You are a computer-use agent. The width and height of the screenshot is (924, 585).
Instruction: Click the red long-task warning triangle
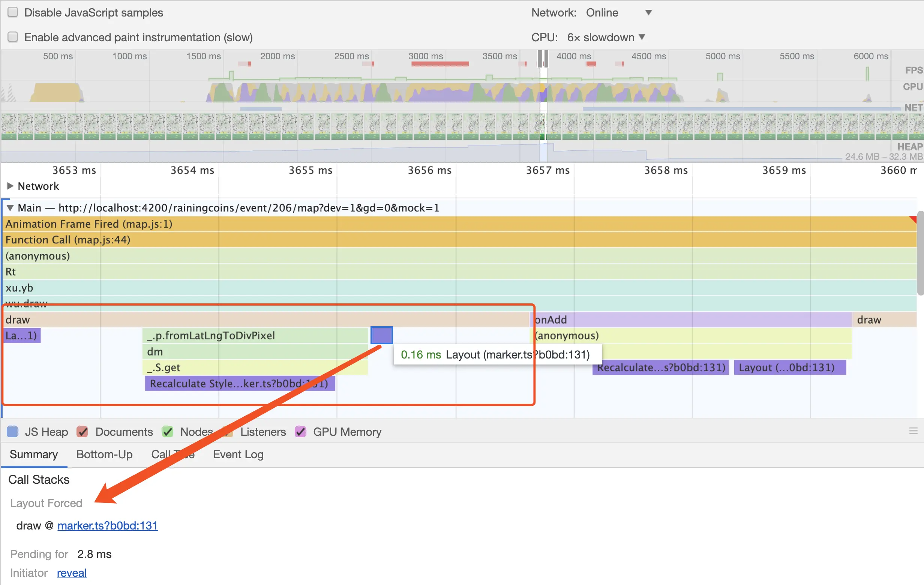point(913,219)
